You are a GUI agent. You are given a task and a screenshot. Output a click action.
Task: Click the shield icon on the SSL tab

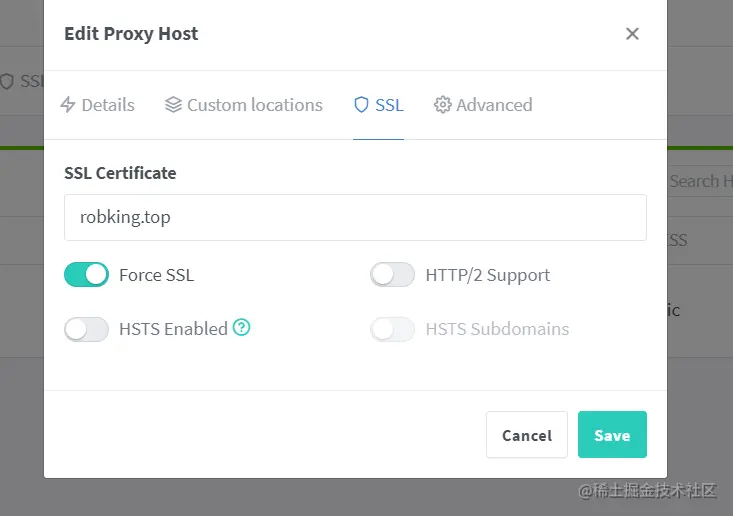361,105
